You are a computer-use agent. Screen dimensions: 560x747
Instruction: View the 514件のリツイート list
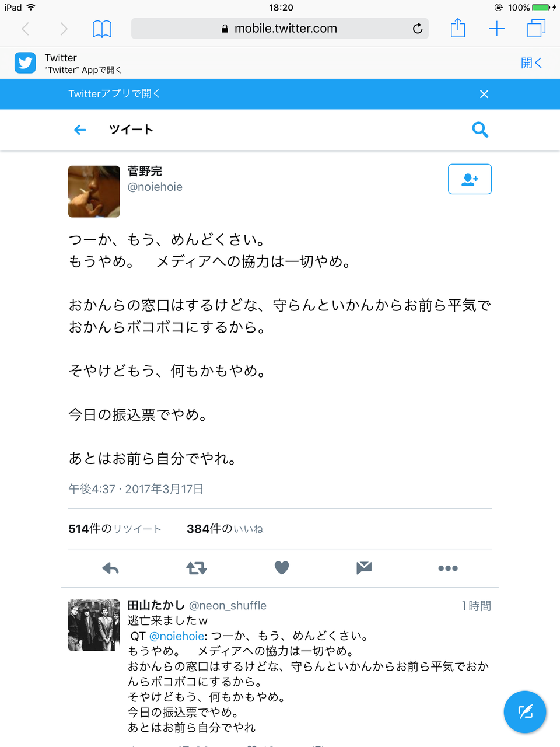[115, 529]
